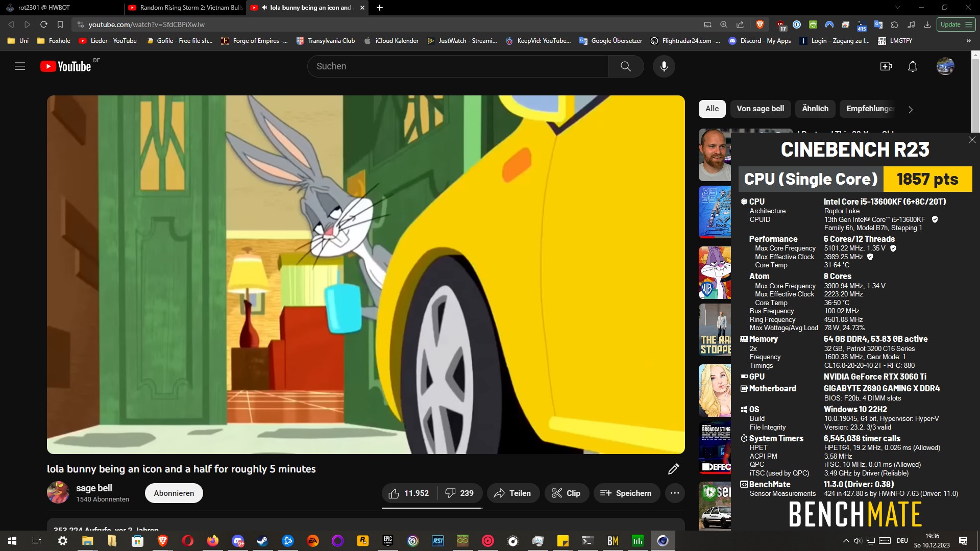Open the Update browser menu button
The height and width of the screenshot is (551, 980).
pos(956,24)
